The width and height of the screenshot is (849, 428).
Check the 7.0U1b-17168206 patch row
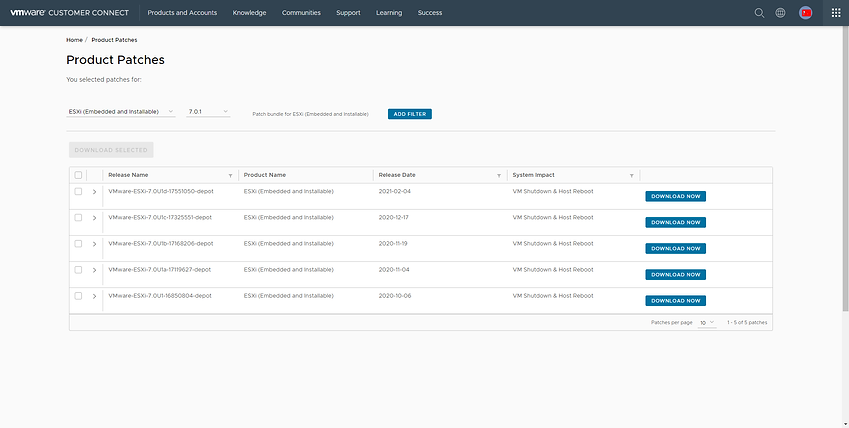pyautogui.click(x=78, y=244)
